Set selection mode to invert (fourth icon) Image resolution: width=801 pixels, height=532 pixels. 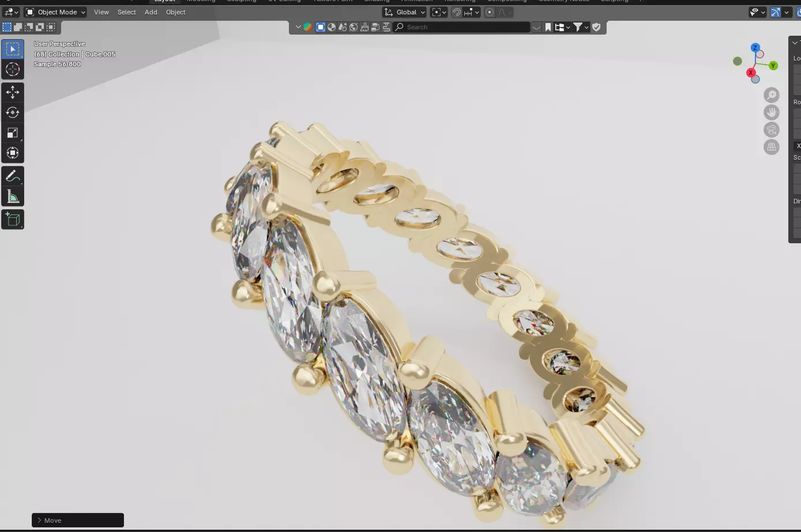[40, 27]
